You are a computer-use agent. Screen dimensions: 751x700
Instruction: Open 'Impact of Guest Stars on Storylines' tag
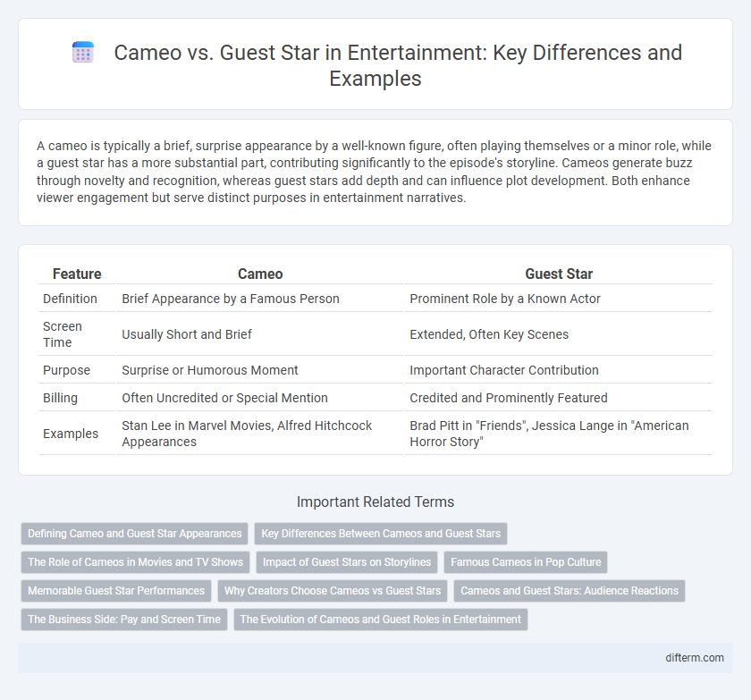(x=347, y=562)
